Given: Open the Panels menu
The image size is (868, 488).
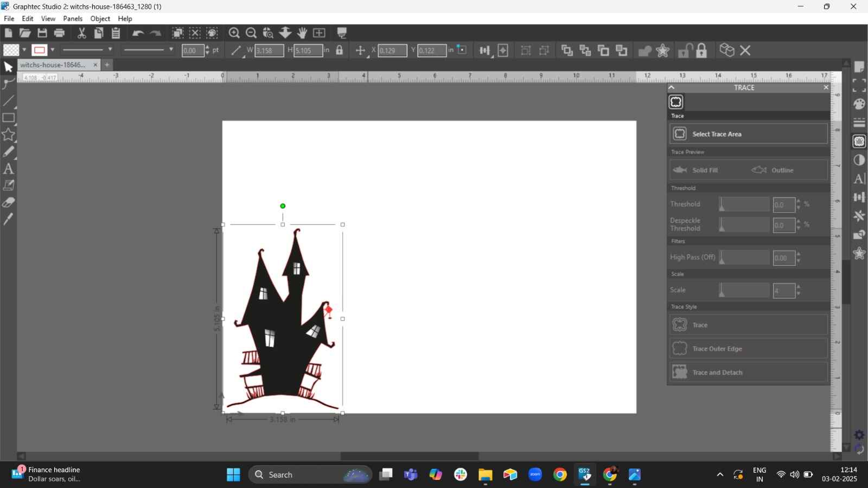Looking at the screenshot, I should click(x=73, y=18).
